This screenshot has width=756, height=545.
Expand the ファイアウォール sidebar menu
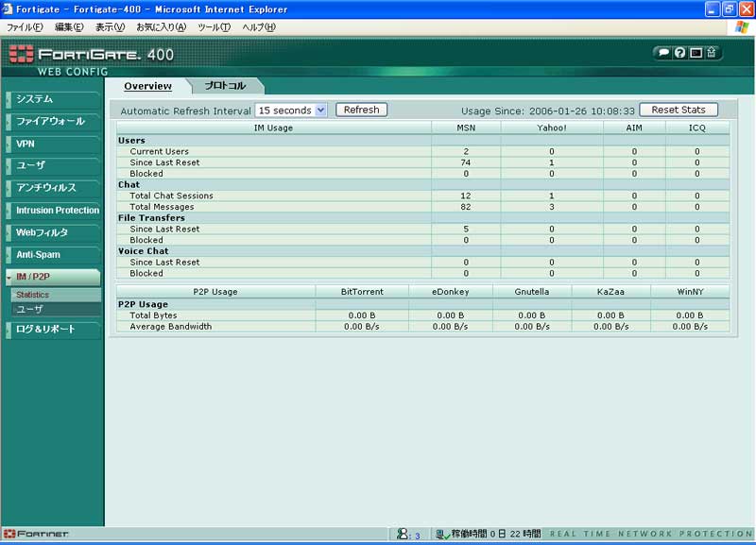click(53, 122)
